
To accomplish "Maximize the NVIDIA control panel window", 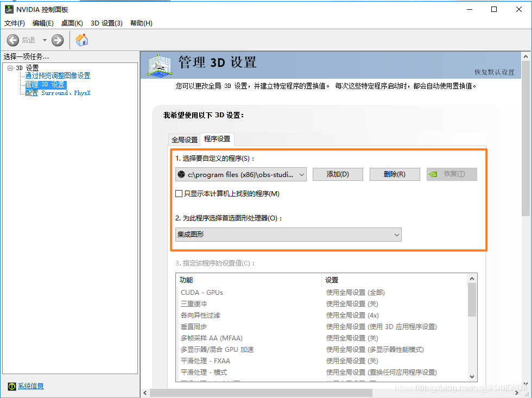I will point(494,9).
